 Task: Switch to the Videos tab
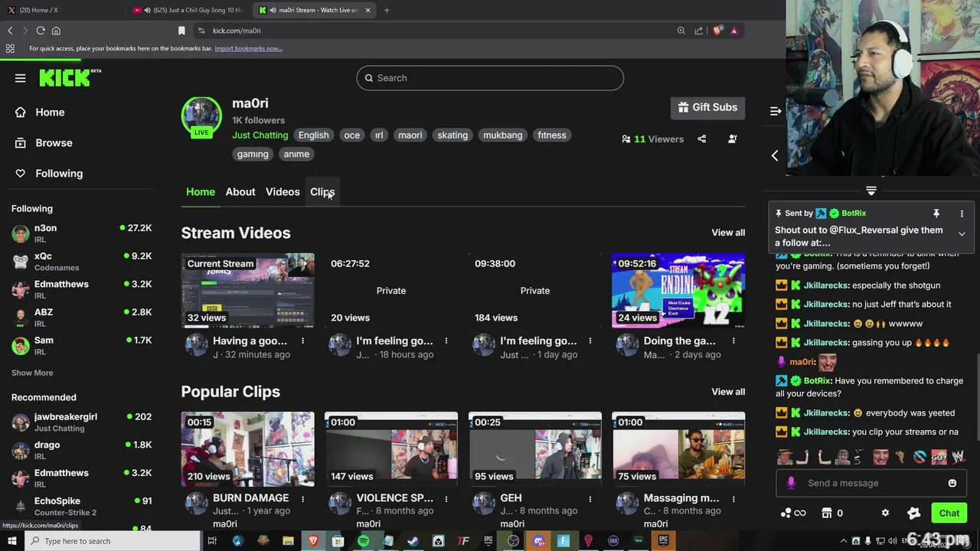283,192
